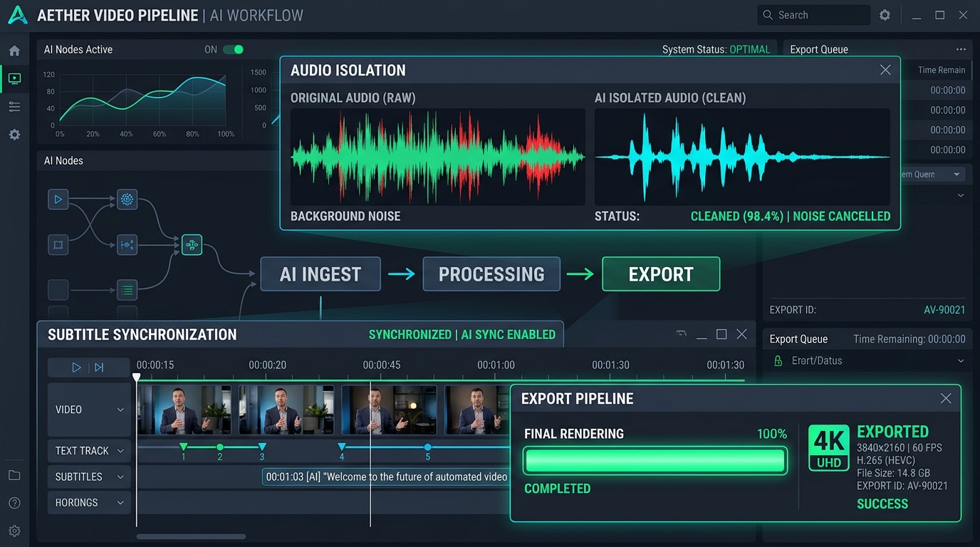Click the EXPORT stage button
The height and width of the screenshot is (547, 980).
(x=661, y=274)
